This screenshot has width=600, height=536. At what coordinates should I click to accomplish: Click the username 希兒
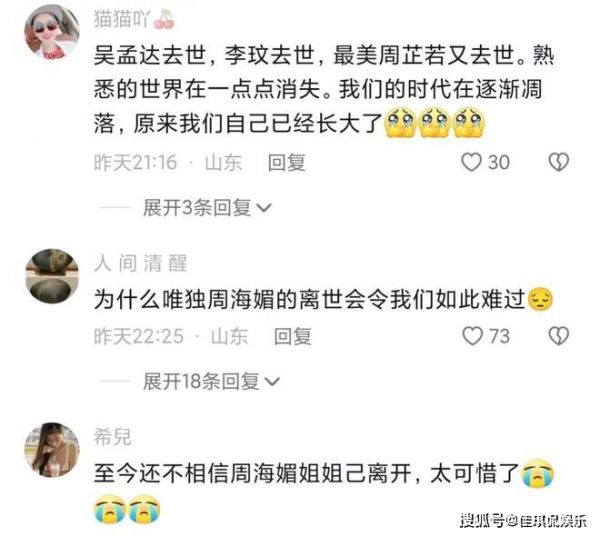[x=112, y=437]
